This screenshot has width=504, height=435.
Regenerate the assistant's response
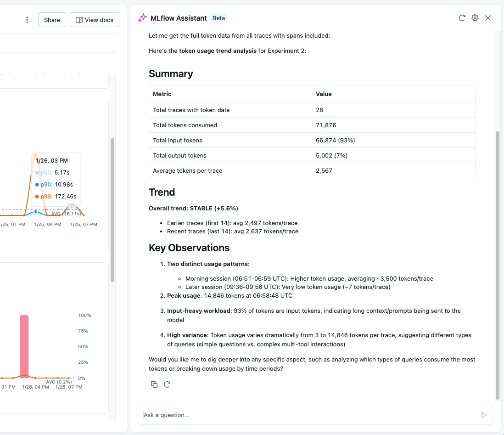click(x=167, y=384)
